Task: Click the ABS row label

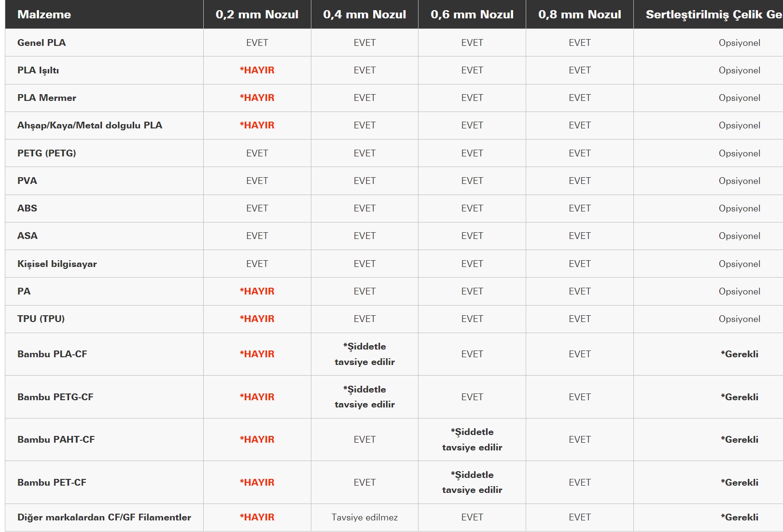Action: 27,208
